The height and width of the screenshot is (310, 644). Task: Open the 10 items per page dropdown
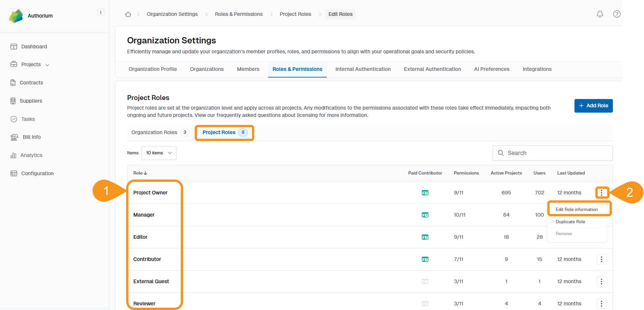(159, 153)
